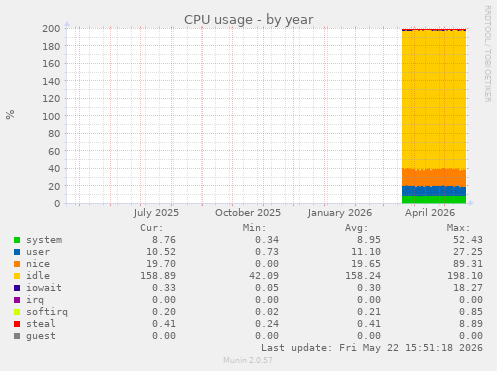Click the 'steal' legend label
This screenshot has width=497, height=371.
click(x=41, y=324)
